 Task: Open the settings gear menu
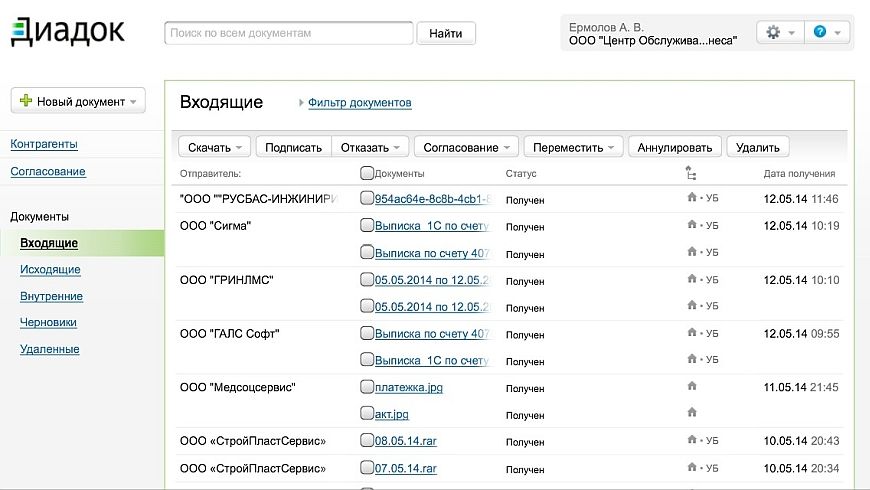tap(780, 32)
